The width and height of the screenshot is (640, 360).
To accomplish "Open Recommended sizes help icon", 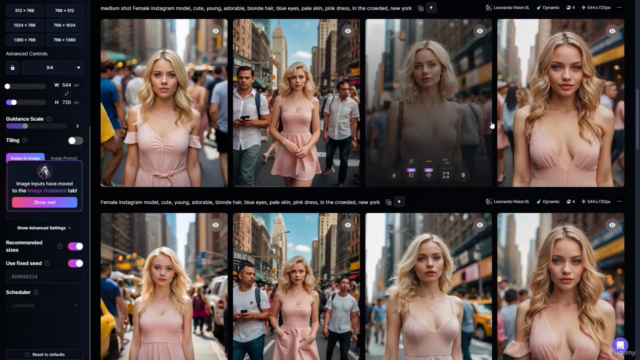I will pyautogui.click(x=60, y=246).
